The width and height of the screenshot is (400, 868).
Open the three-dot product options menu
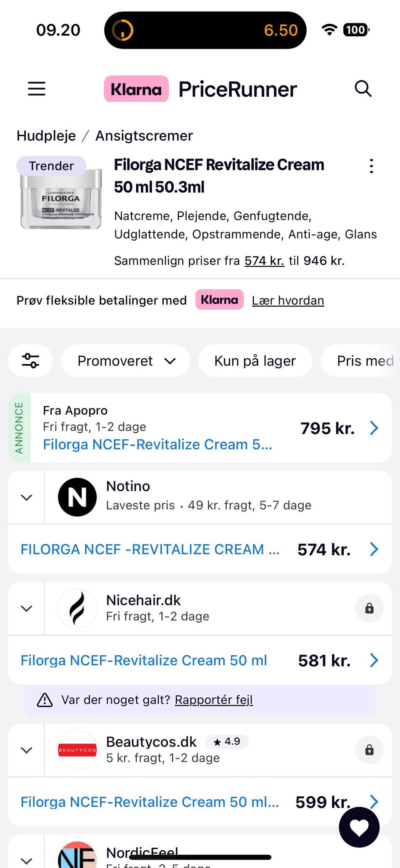[371, 166]
